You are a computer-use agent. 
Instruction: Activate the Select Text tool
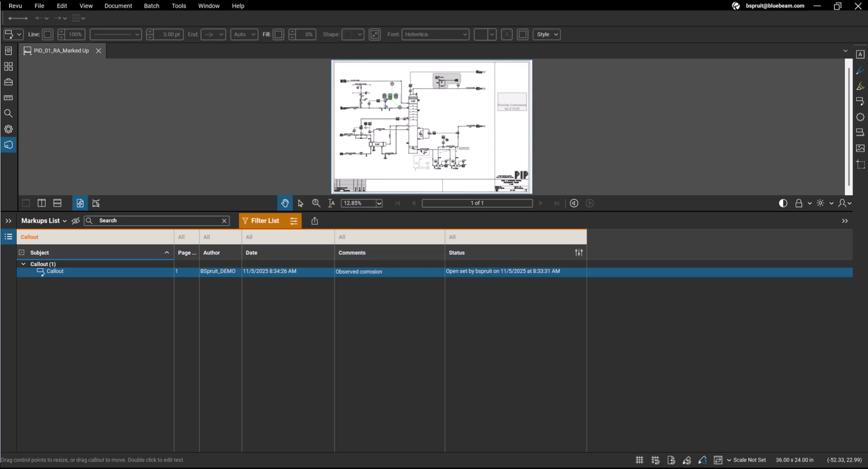pyautogui.click(x=332, y=203)
